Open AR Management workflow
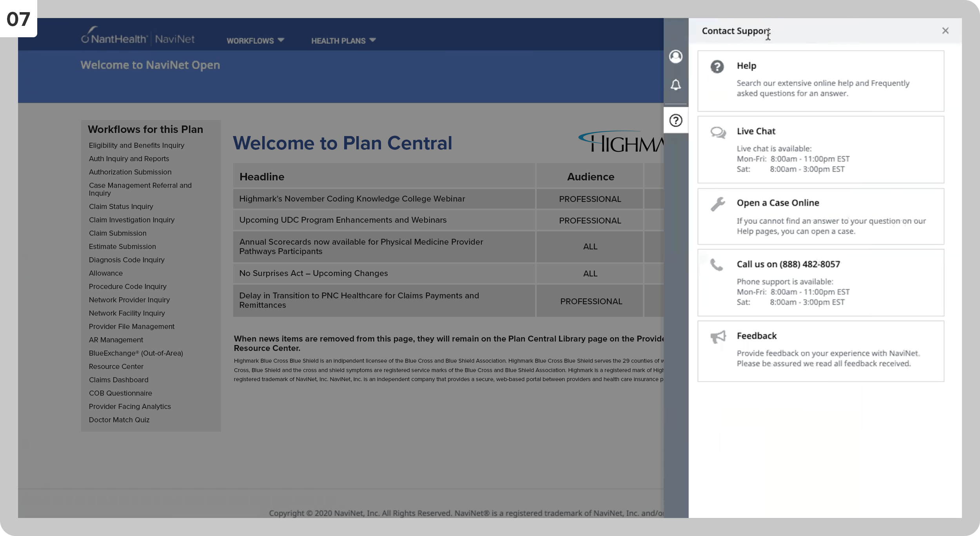The height and width of the screenshot is (536, 980). (116, 340)
